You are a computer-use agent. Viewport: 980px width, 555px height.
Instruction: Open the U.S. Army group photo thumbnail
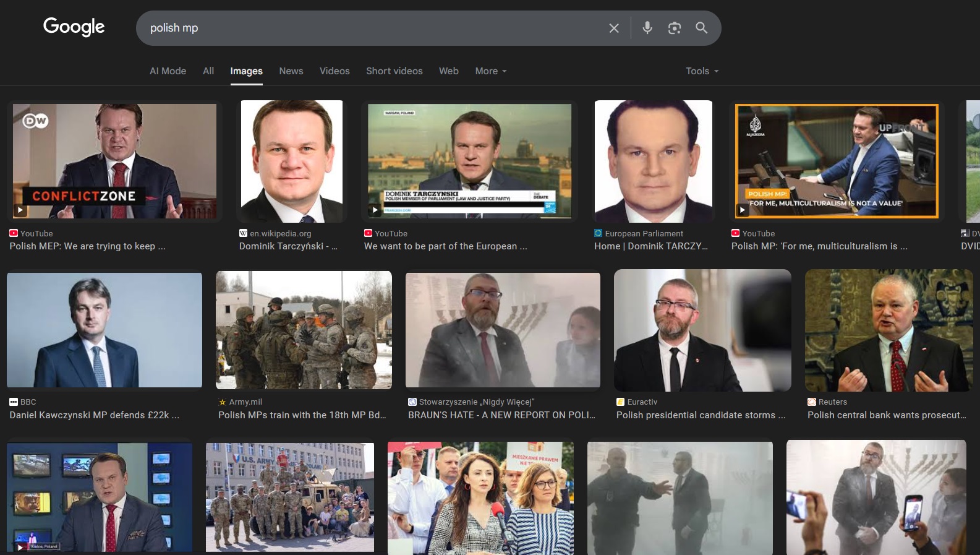[290, 497]
